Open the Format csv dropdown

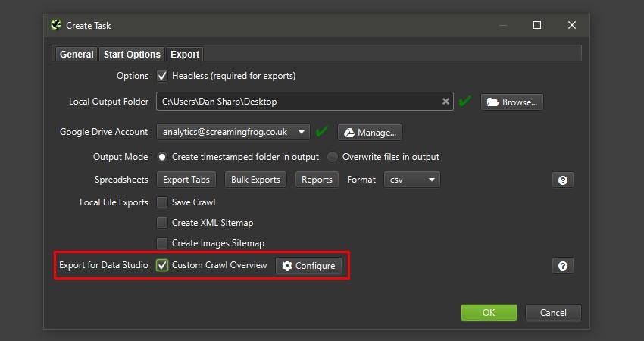pos(411,180)
